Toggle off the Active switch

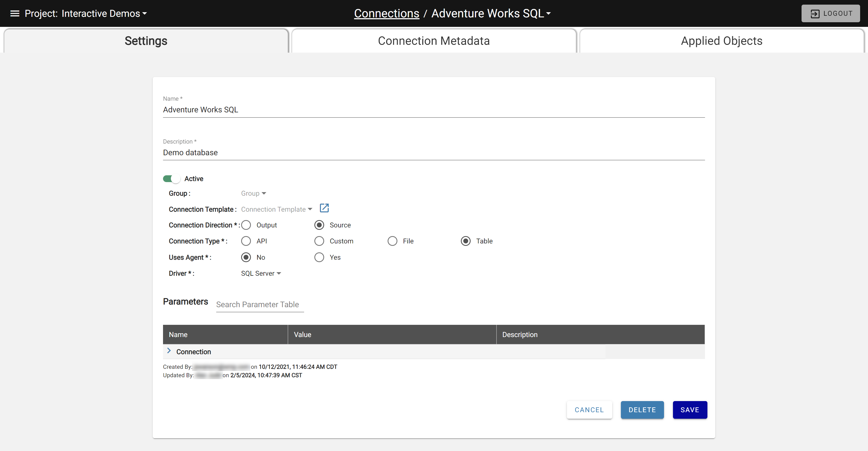[x=172, y=179]
